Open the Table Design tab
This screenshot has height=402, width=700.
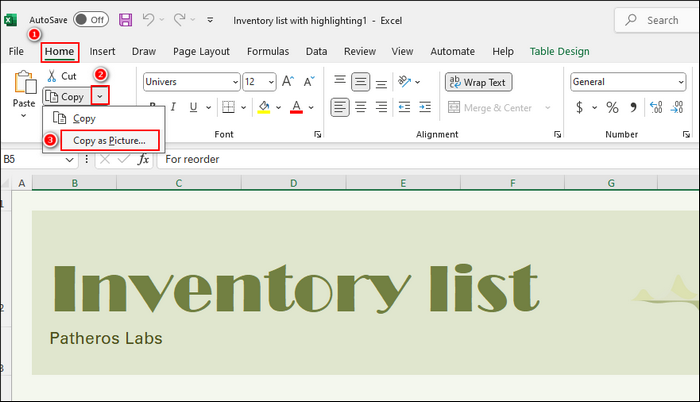tap(559, 51)
